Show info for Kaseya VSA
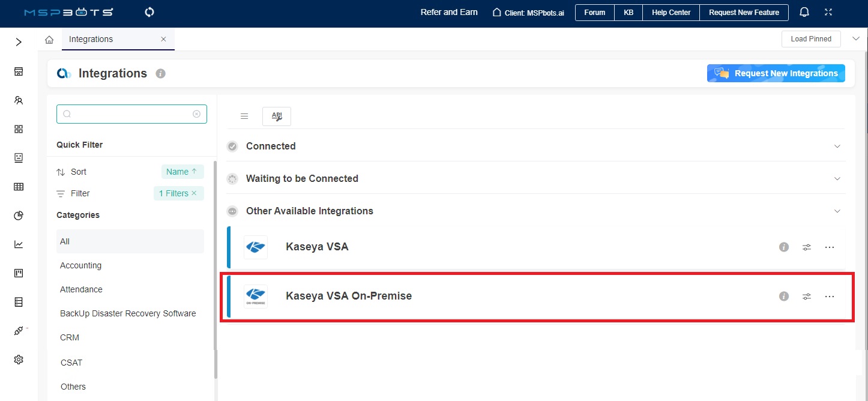This screenshot has height=401, width=868. click(784, 247)
